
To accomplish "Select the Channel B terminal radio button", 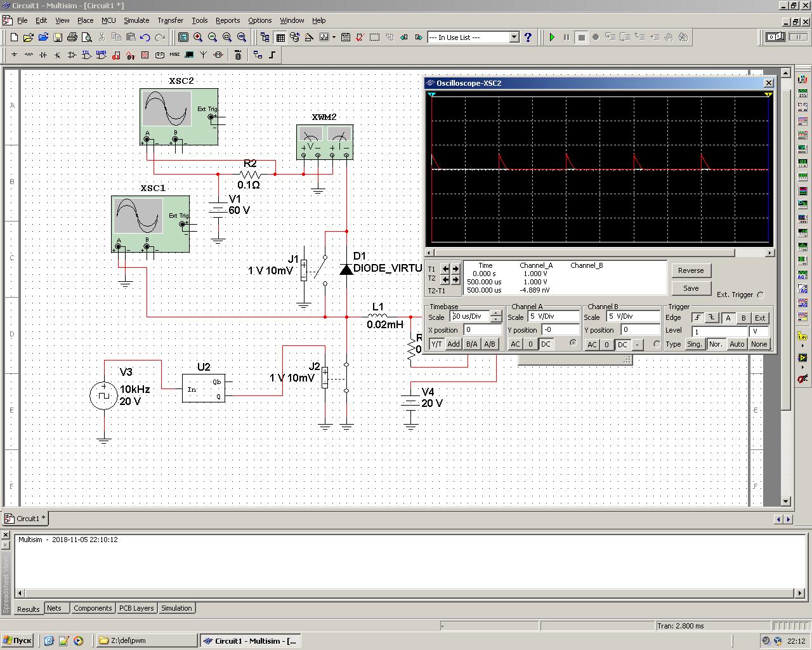I will [x=657, y=344].
